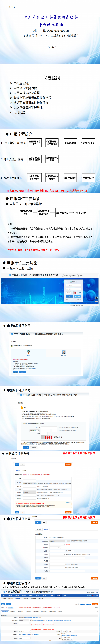Click the 提示 warning icon in 注册向导
Image resolution: width=100 pixels, height=644 pixels.
click(22, 408)
